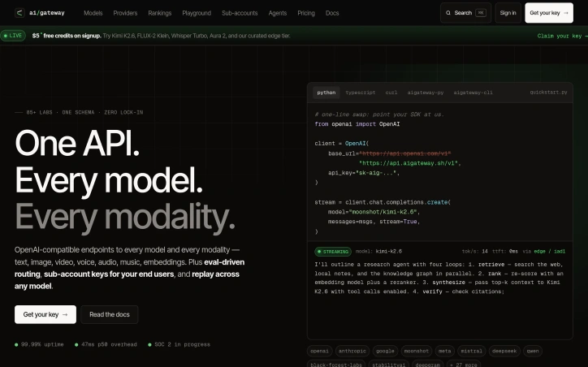
Task: Select the python code tab
Action: [326, 93]
